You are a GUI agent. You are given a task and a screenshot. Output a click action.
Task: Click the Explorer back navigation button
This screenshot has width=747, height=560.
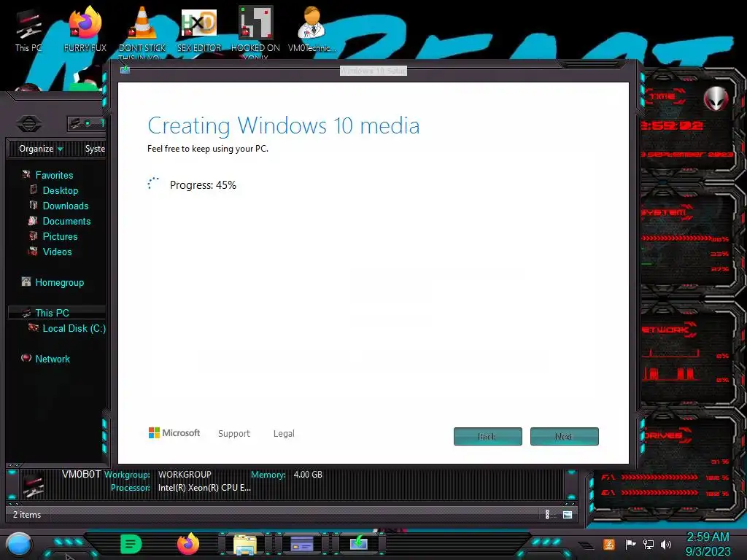29,124
